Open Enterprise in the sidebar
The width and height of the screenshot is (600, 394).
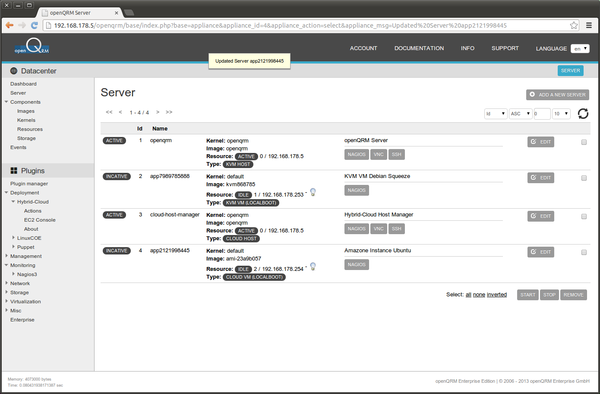coord(22,320)
